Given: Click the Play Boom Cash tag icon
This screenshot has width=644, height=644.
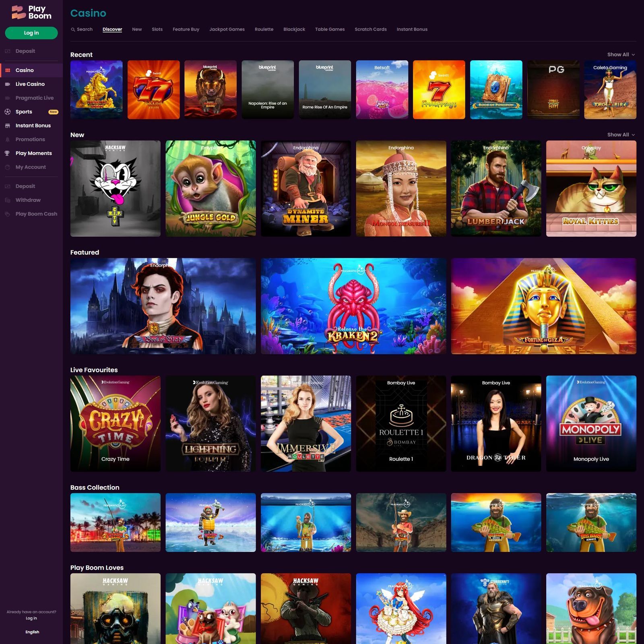Looking at the screenshot, I should coord(8,214).
